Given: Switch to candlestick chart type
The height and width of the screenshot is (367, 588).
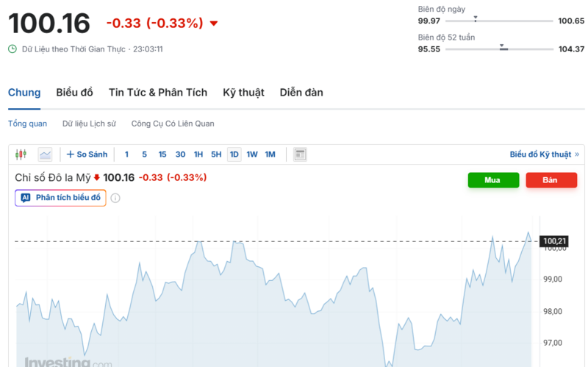Looking at the screenshot, I should [21, 154].
